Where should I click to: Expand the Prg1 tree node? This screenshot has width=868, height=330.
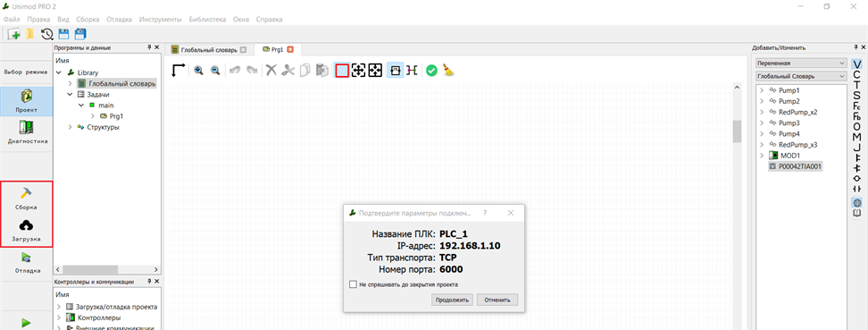pyautogui.click(x=92, y=116)
